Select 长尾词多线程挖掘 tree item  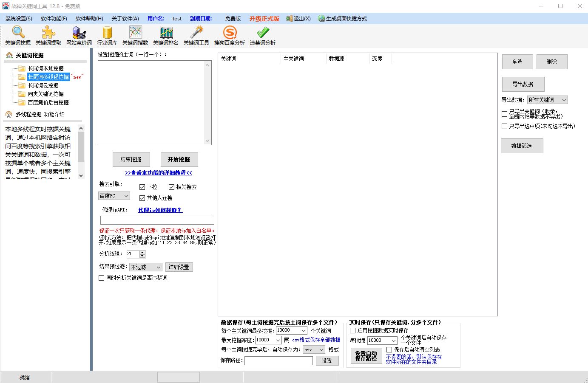click(48, 77)
